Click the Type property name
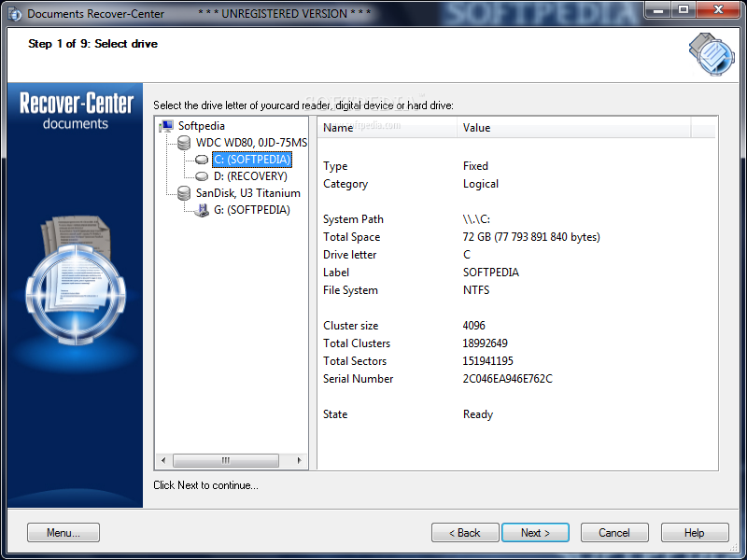The height and width of the screenshot is (560, 747). pos(335,166)
